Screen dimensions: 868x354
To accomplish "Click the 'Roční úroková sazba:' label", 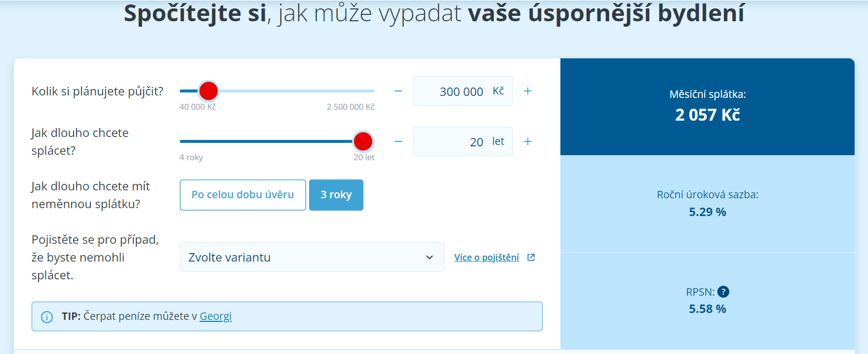I will click(708, 195).
